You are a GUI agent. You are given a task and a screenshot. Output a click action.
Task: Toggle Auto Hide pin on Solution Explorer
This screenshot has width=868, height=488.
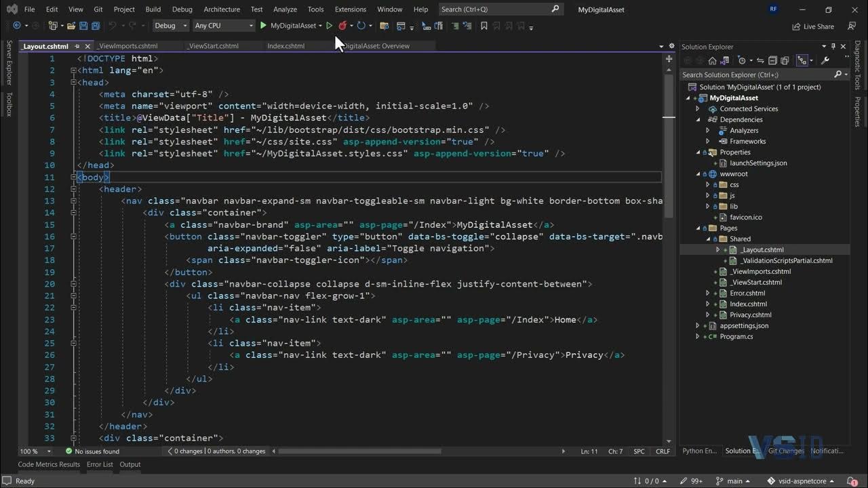pos(833,47)
